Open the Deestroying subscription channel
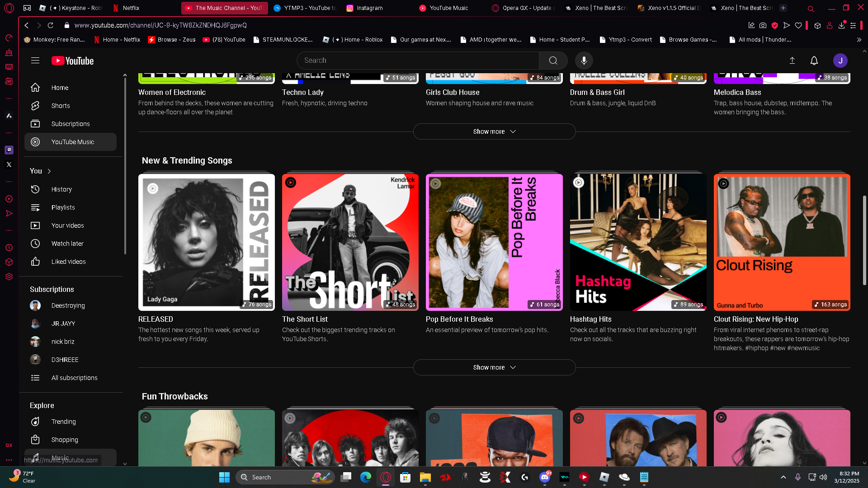The width and height of the screenshot is (868, 488). click(71, 305)
